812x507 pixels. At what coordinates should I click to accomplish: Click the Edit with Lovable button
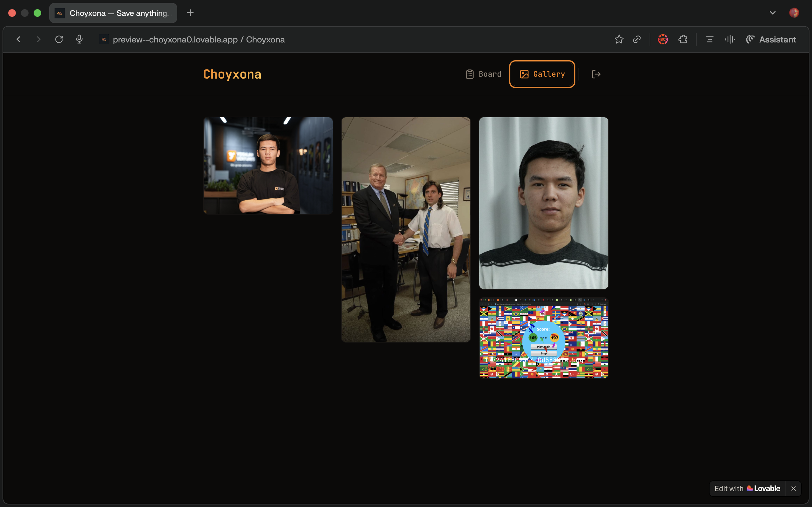click(x=748, y=488)
